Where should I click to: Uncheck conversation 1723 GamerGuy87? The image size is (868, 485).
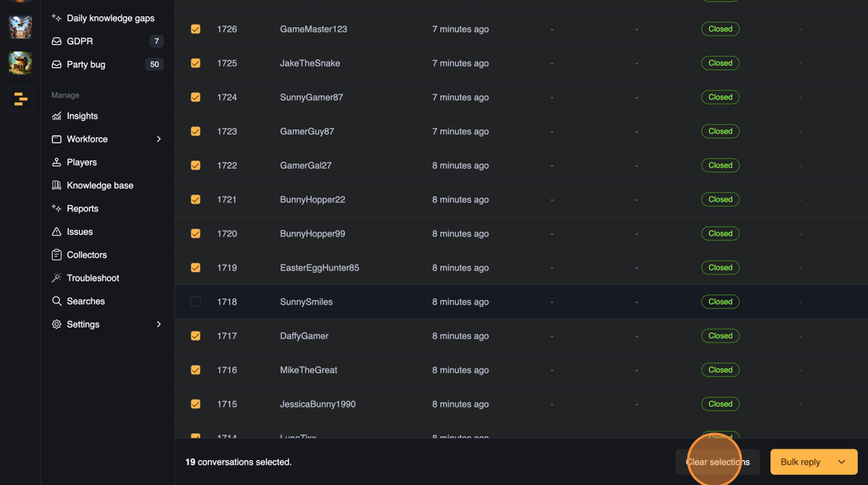tap(195, 131)
